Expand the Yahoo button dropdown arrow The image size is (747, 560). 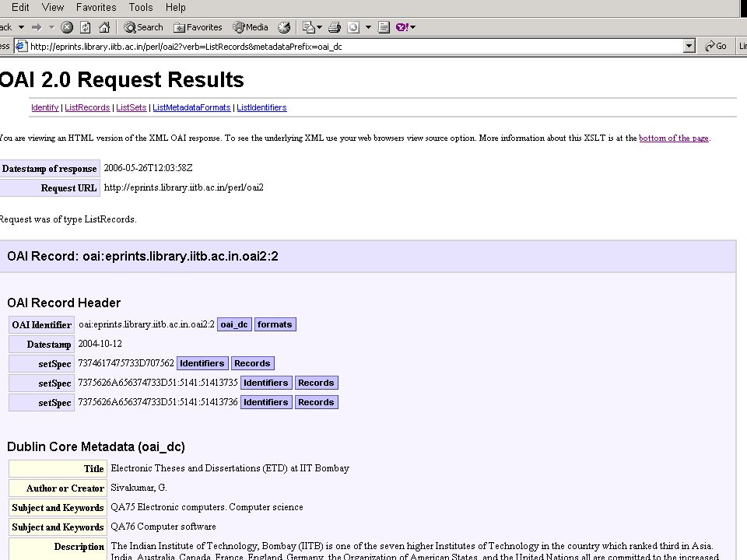pos(412,27)
